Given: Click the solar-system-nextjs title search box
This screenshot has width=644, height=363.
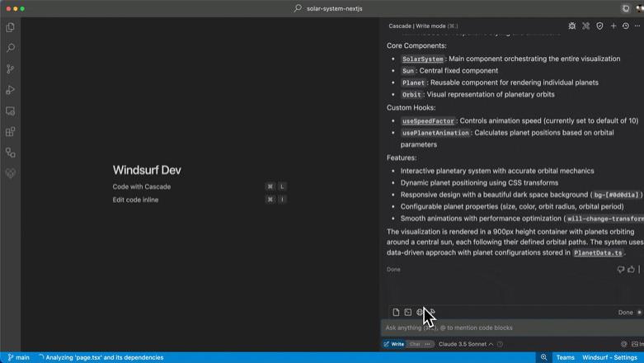Looking at the screenshot, I should click(328, 8).
